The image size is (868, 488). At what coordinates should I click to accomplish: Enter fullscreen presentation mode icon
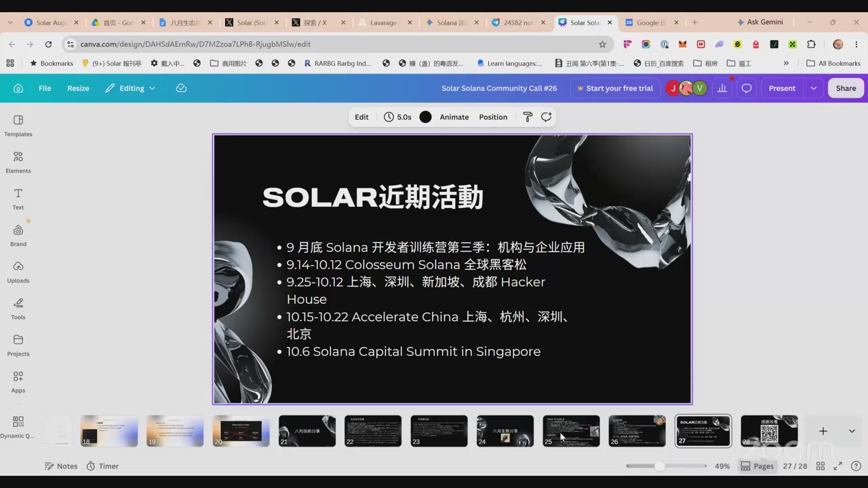(837, 466)
